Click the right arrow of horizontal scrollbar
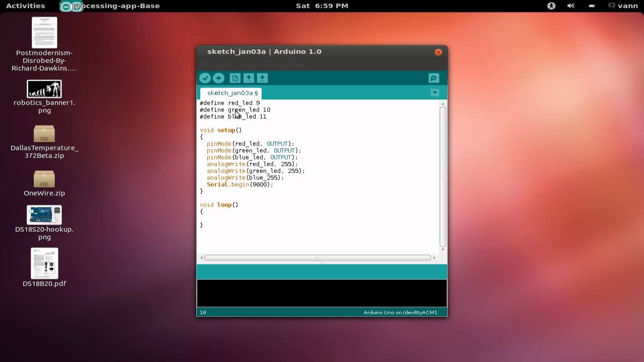Viewport: 644px width, 362px height. [x=434, y=257]
